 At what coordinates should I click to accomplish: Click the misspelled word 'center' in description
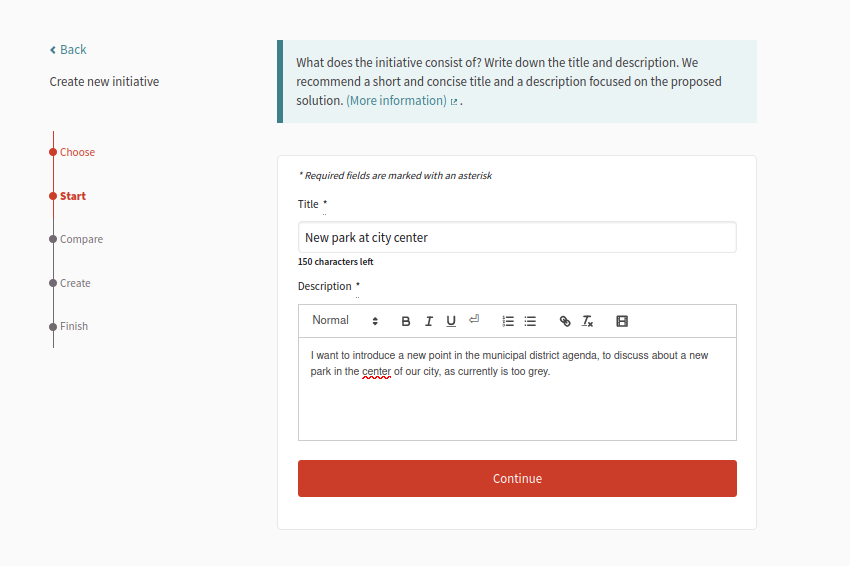point(376,371)
